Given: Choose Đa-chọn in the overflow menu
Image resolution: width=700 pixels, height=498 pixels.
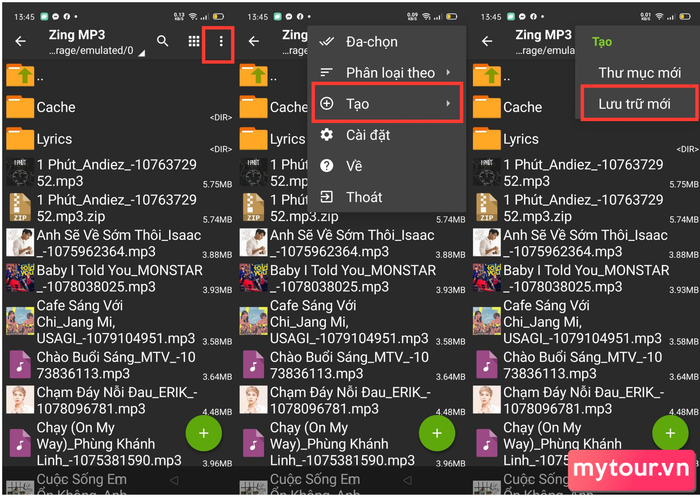Looking at the screenshot, I should [x=387, y=42].
